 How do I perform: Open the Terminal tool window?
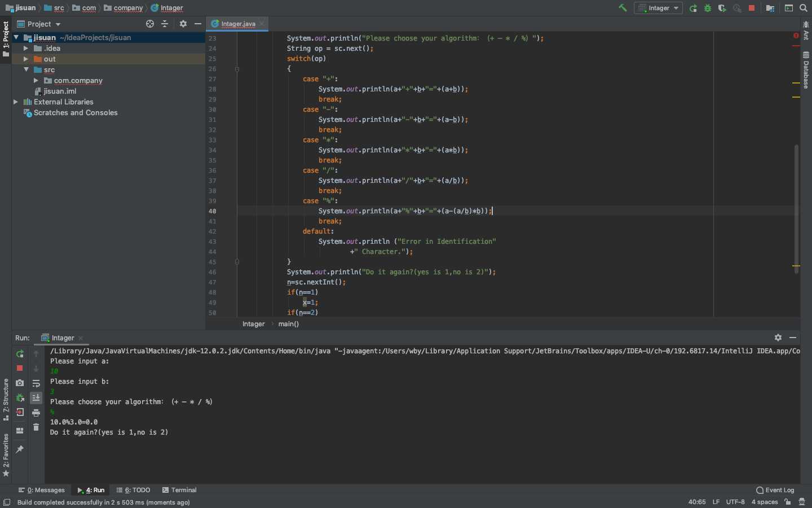[x=179, y=490]
